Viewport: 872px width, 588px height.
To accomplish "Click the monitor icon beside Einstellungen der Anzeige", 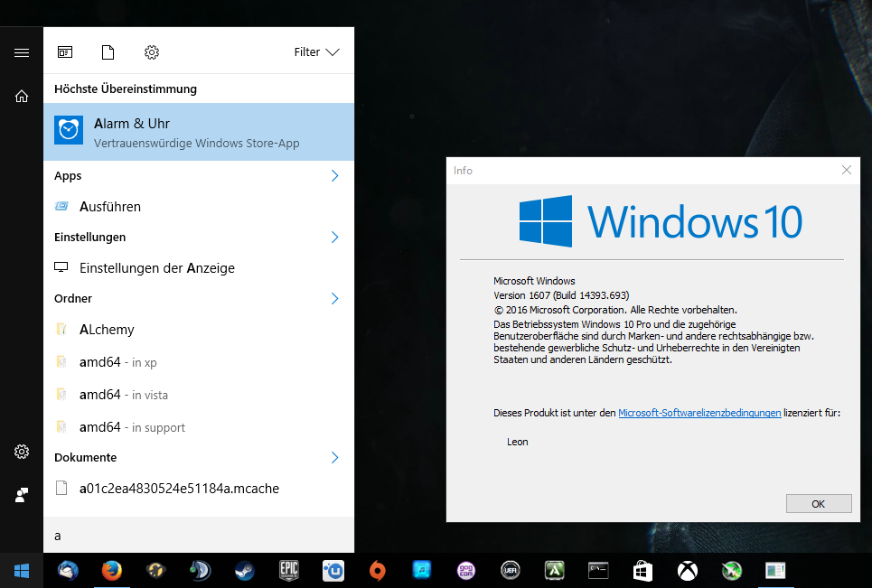I will 61,267.
